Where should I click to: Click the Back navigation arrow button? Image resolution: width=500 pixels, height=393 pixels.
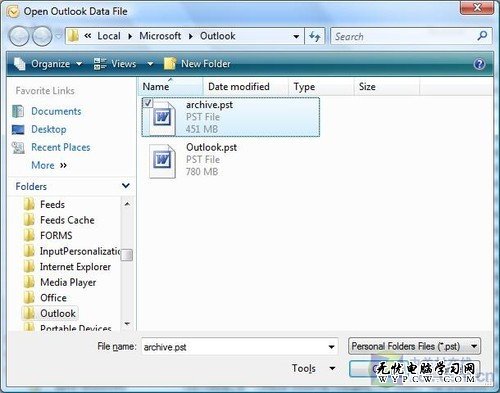coord(19,36)
